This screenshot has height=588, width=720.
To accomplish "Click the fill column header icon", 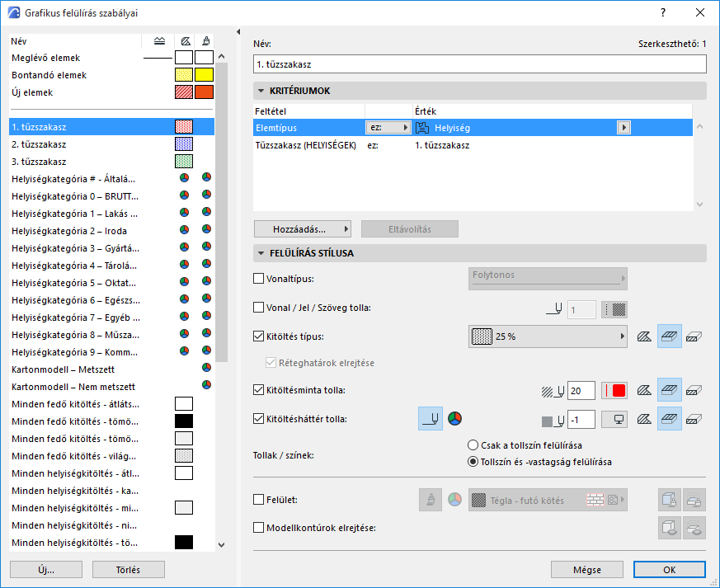I will (x=186, y=41).
